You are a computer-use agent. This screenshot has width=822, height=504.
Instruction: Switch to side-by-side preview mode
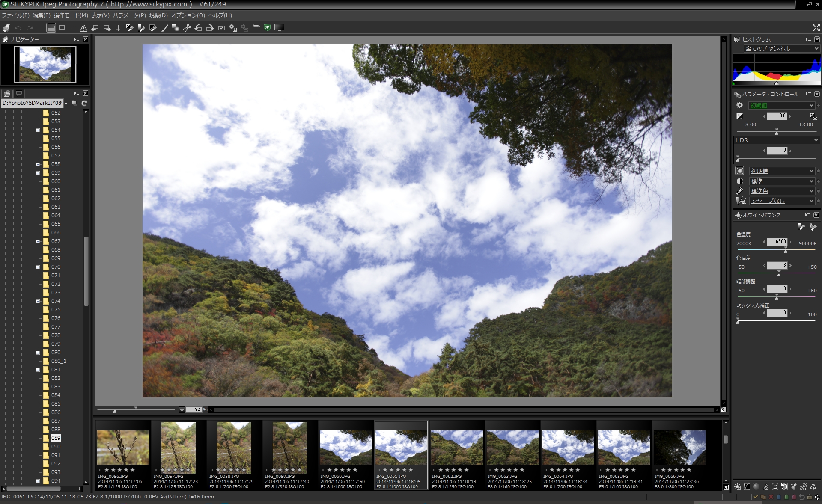coord(72,28)
